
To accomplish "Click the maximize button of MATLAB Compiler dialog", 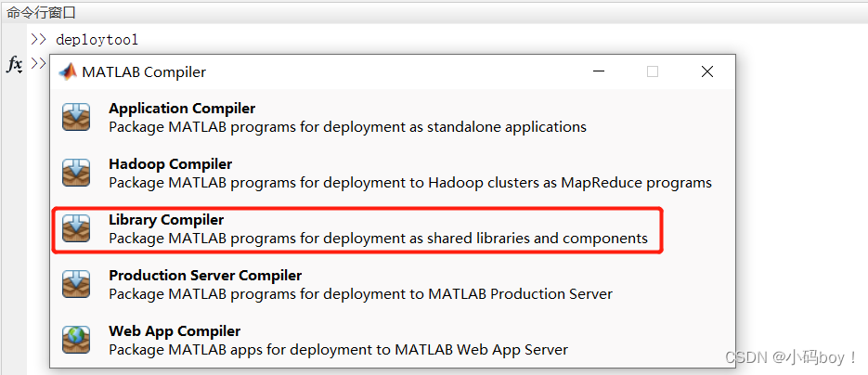I will pos(653,71).
